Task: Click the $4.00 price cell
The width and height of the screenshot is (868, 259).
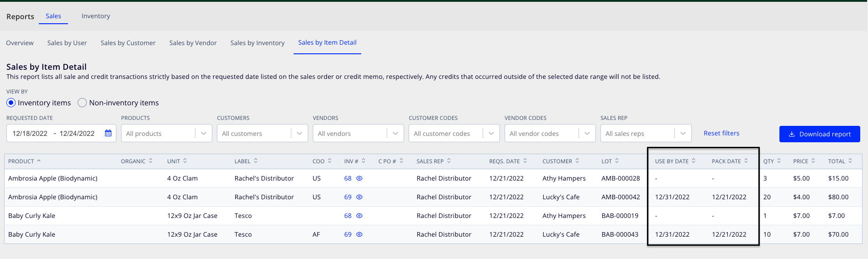Action: click(801, 197)
